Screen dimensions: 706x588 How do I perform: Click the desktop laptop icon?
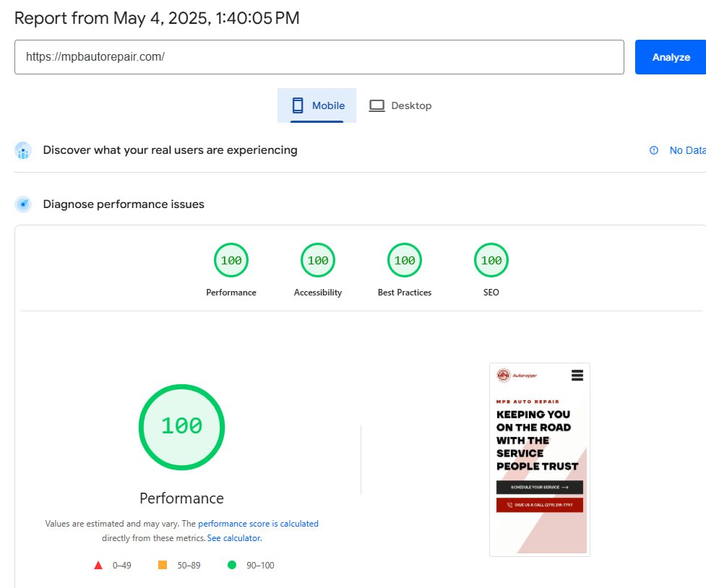[x=376, y=105]
